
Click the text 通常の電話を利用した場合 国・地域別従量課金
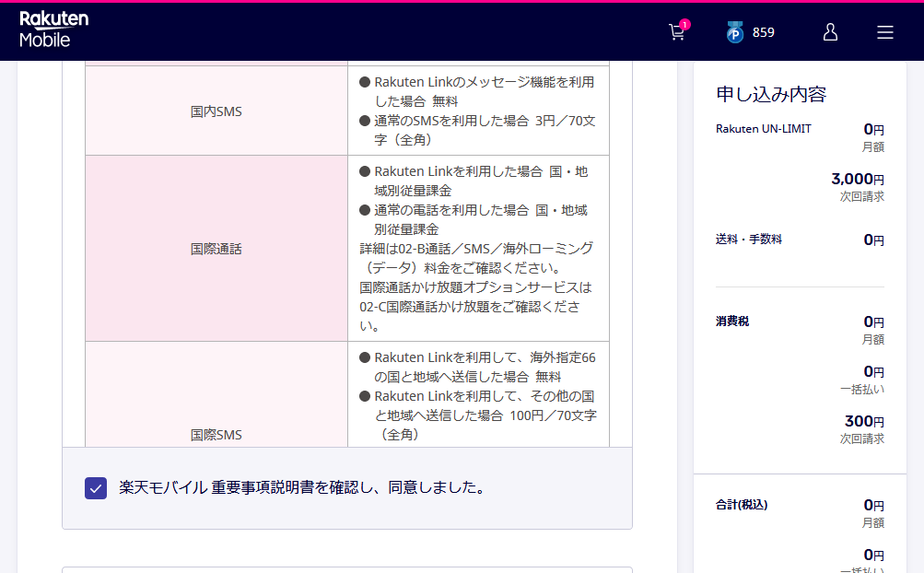coord(480,219)
